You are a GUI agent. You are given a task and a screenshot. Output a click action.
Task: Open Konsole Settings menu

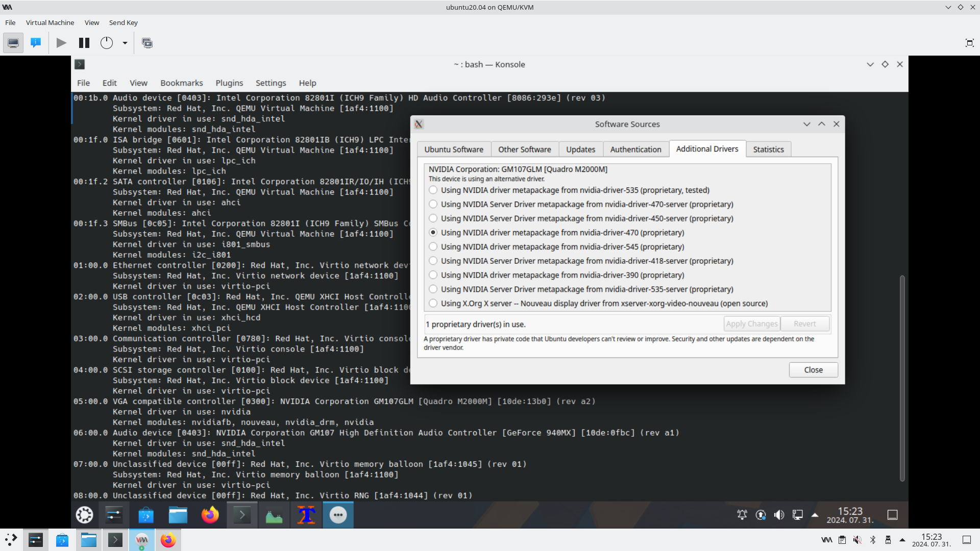coord(271,83)
